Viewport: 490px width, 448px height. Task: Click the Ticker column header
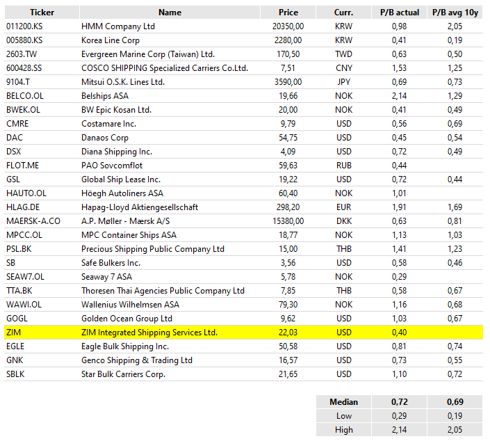click(x=42, y=13)
